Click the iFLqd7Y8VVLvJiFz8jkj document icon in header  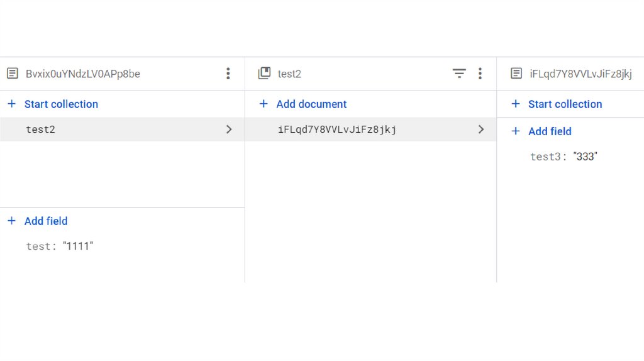click(x=516, y=74)
